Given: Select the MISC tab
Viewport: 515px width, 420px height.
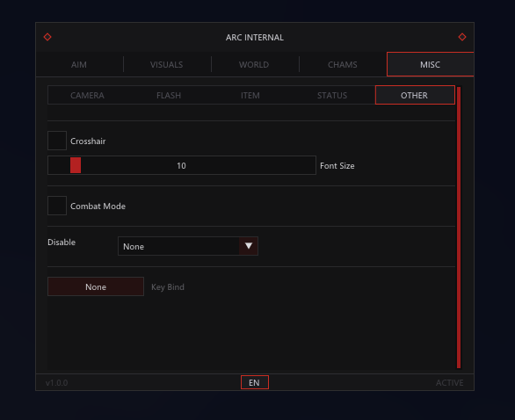Looking at the screenshot, I should pos(431,64).
